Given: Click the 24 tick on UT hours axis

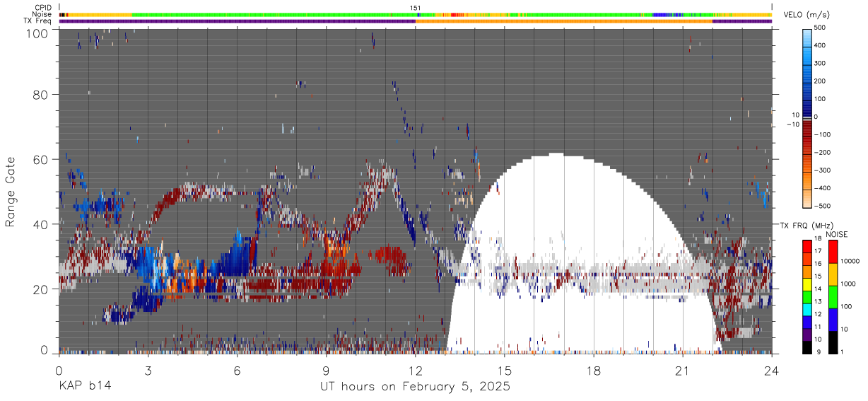Looking at the screenshot, I should pyautogui.click(x=772, y=370).
